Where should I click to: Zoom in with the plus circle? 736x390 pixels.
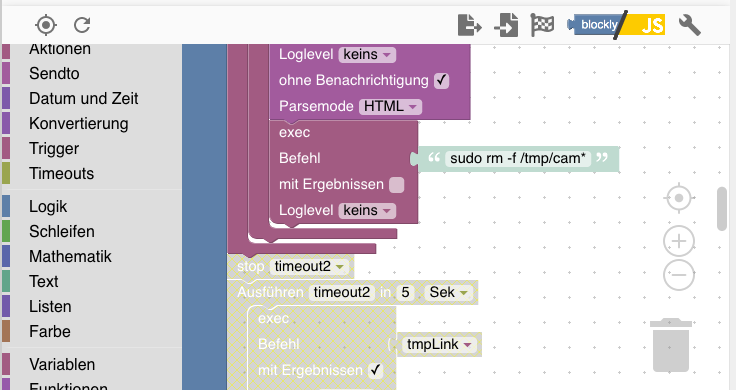coord(679,241)
